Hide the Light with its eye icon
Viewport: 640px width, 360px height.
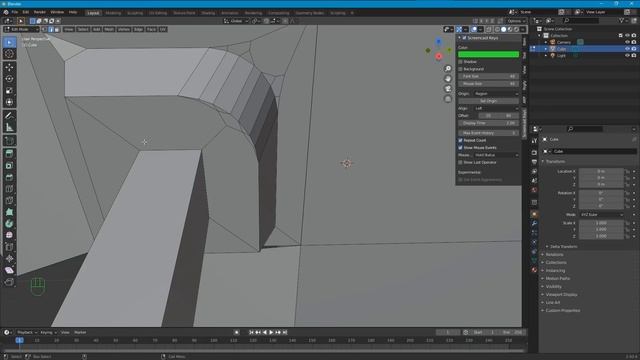tap(627, 56)
